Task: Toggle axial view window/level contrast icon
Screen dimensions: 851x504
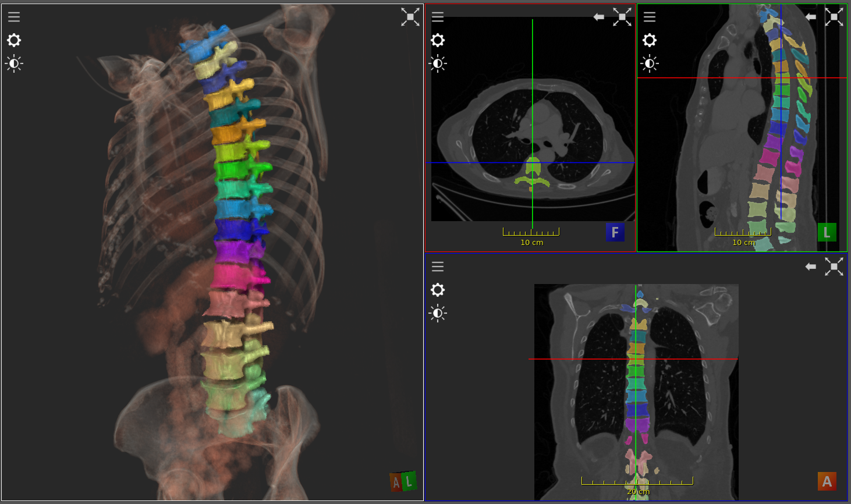Action: click(x=438, y=63)
